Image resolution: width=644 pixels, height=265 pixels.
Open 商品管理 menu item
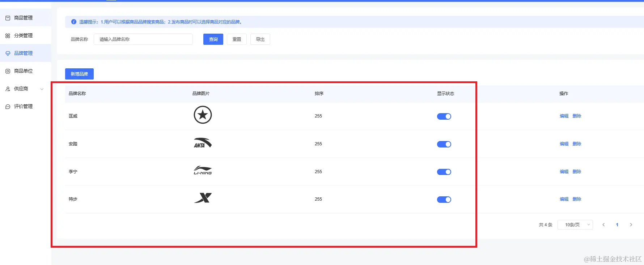click(25, 18)
